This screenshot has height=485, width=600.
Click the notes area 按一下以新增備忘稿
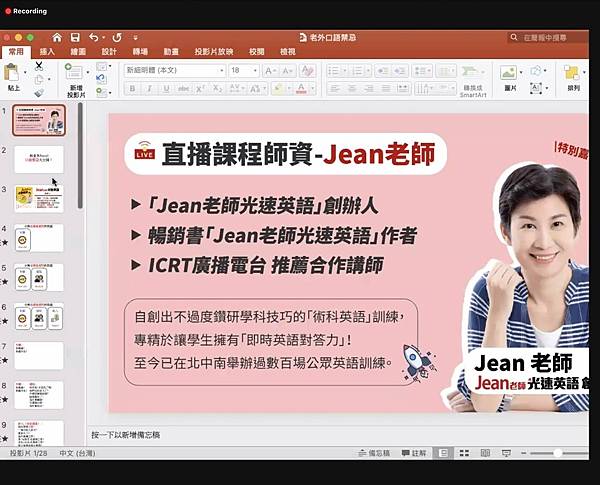(126, 435)
